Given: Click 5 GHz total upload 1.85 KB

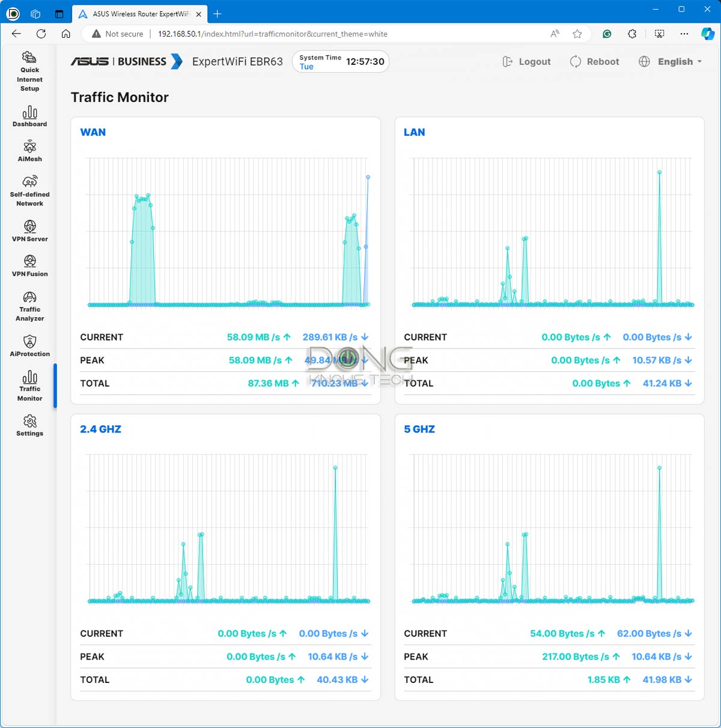Looking at the screenshot, I should pyautogui.click(x=609, y=680).
